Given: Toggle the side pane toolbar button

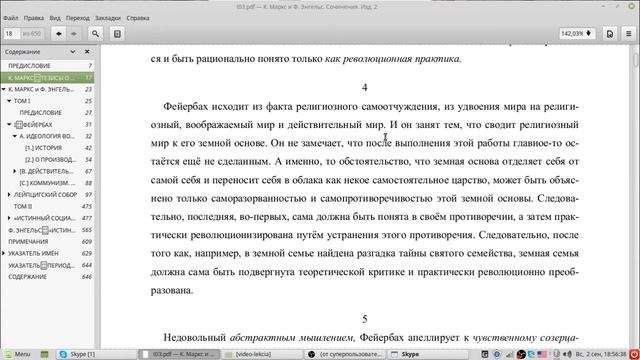Looking at the screenshot, I should tap(117, 34).
